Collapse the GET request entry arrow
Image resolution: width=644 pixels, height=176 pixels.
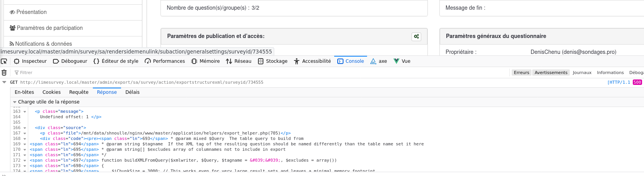pos(4,82)
